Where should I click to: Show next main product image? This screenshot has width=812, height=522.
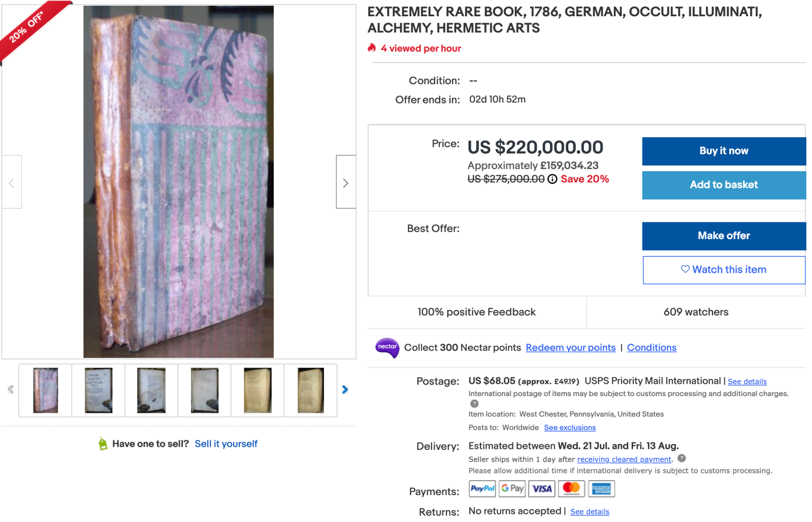[346, 182]
